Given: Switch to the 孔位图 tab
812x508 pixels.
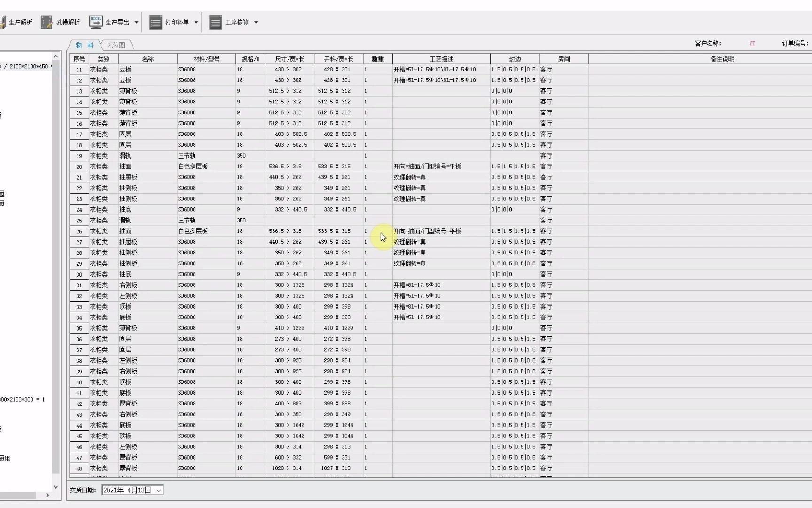Looking at the screenshot, I should 116,45.
